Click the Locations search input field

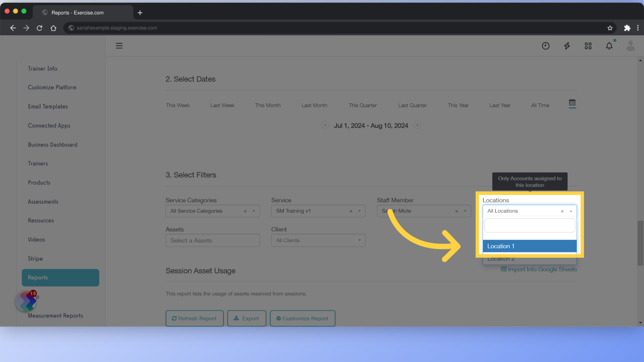click(x=530, y=226)
